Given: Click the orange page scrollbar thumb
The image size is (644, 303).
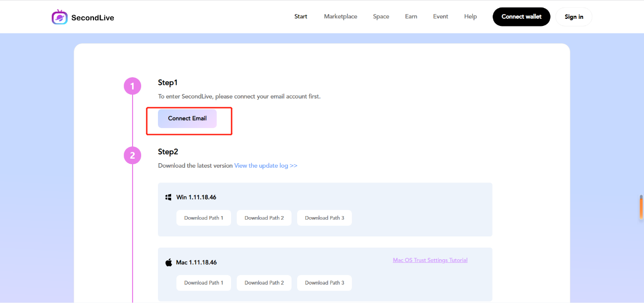Looking at the screenshot, I should [x=641, y=208].
